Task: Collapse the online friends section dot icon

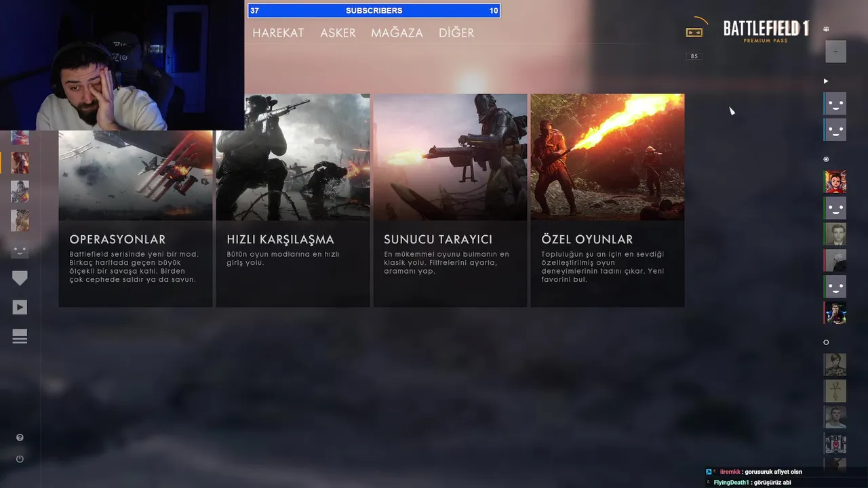Action: click(x=826, y=159)
